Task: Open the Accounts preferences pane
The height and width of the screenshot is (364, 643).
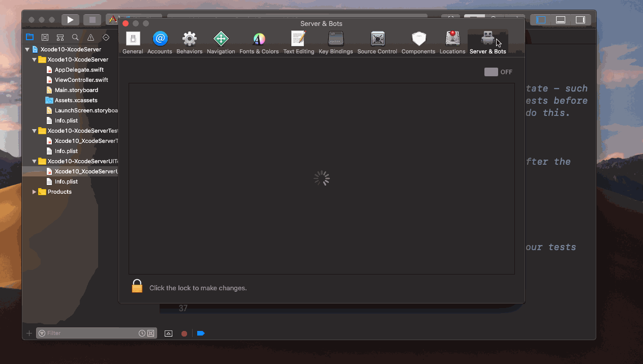Action: coord(160,43)
